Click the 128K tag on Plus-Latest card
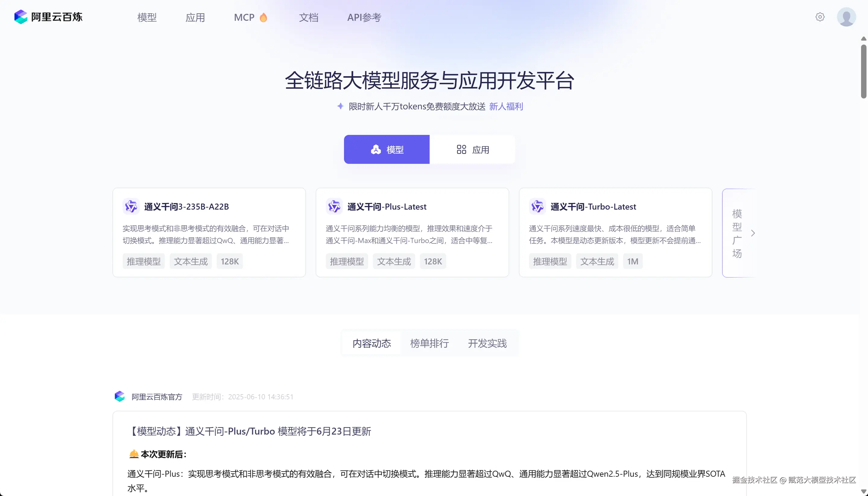Viewport: 868px width, 496px height. coord(433,262)
